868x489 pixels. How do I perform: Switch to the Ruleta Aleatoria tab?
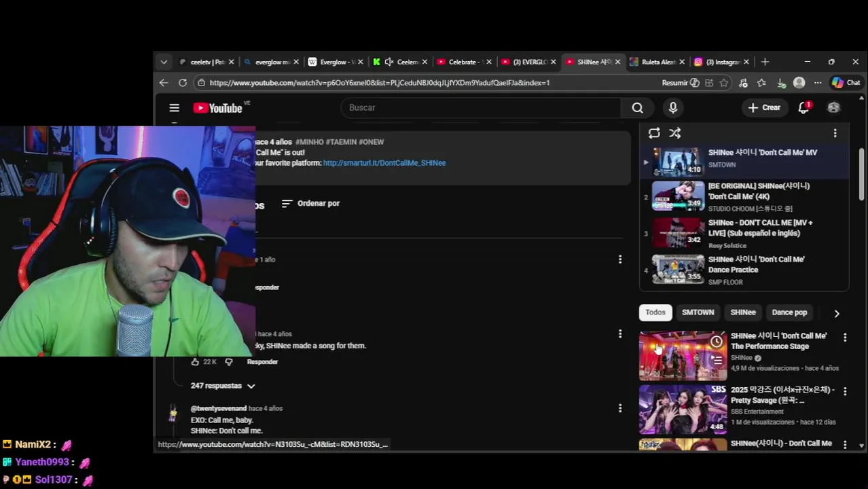coord(657,62)
